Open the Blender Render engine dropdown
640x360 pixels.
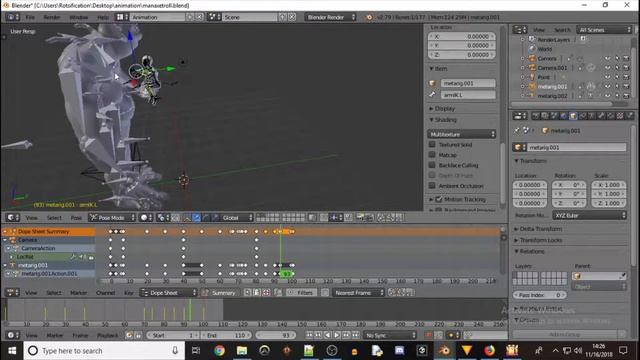click(330, 17)
